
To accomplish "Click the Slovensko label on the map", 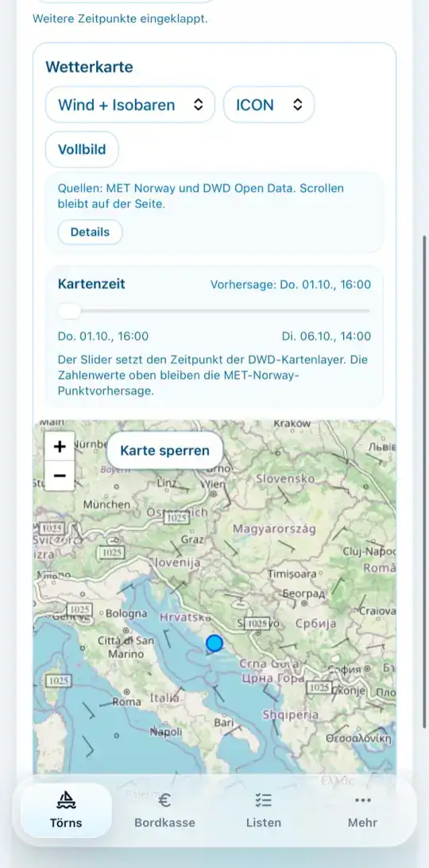I will click(x=285, y=478).
